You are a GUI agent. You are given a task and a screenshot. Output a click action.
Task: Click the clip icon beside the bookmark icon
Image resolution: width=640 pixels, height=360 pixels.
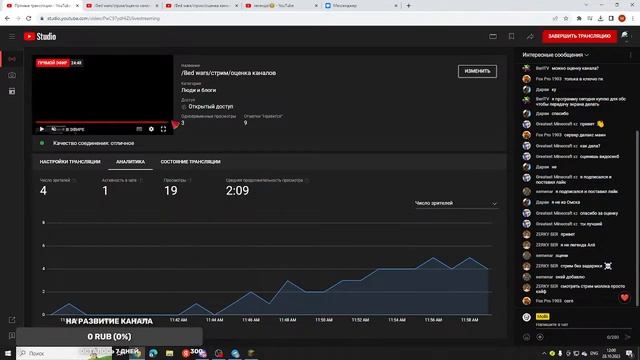(x=493, y=36)
